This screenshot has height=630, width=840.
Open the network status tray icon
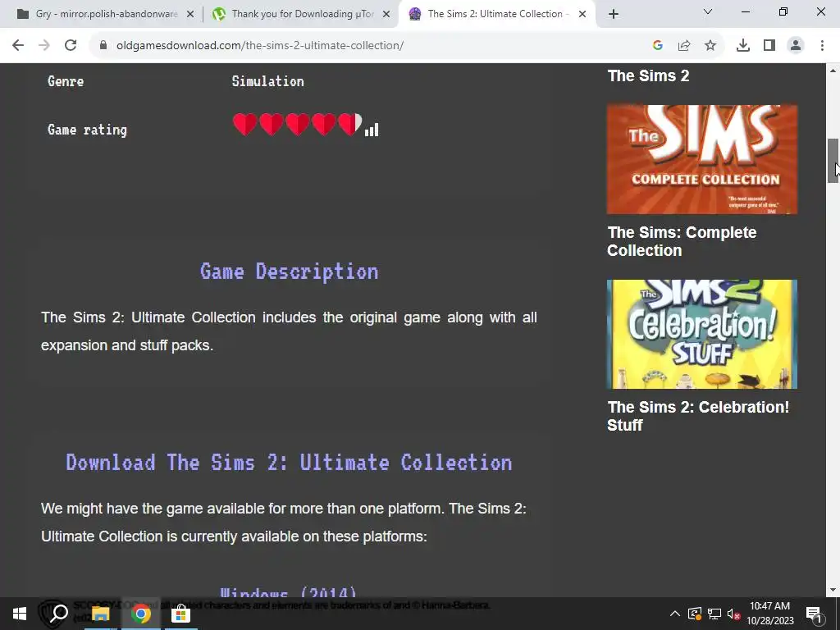(x=714, y=614)
